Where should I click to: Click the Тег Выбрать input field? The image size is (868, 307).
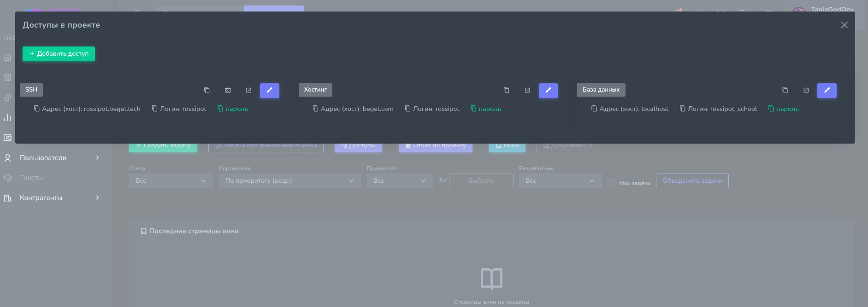481,181
